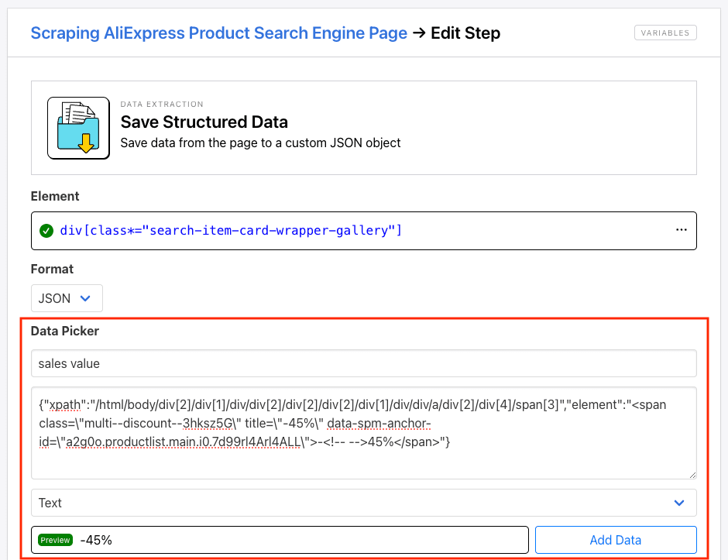Click the Element selector input field
This screenshot has width=728, height=560.
(363, 231)
